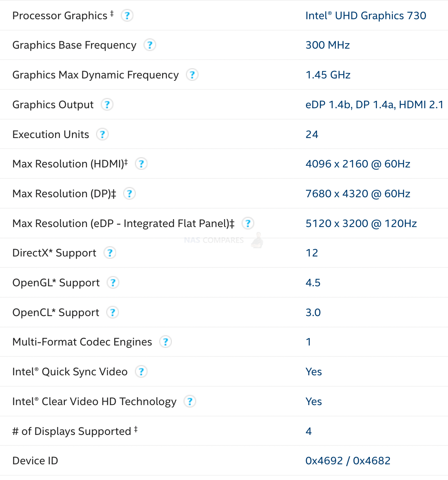Open OpenGL Support question mark icon
Image resolution: width=448 pixels, height=480 pixels.
point(113,282)
